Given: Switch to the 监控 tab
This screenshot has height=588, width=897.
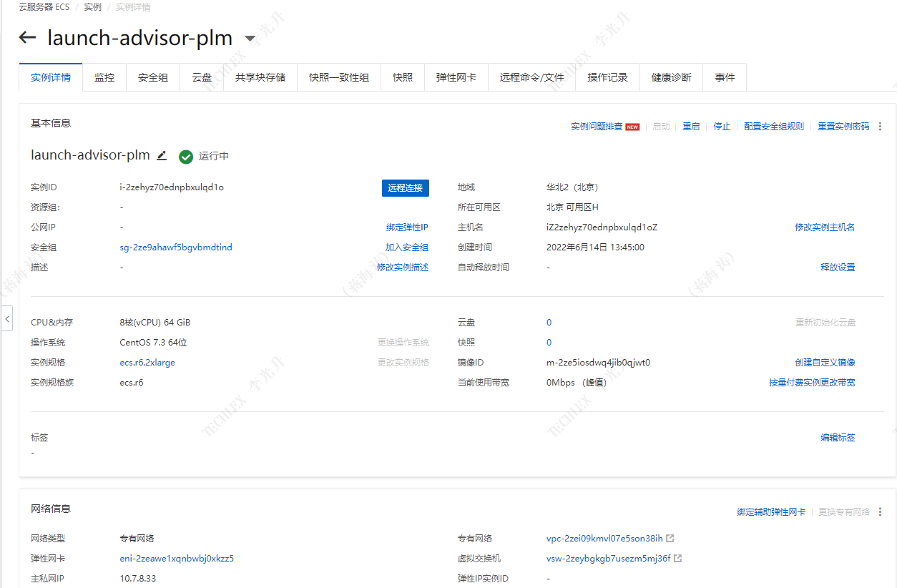Looking at the screenshot, I should click(x=104, y=77).
